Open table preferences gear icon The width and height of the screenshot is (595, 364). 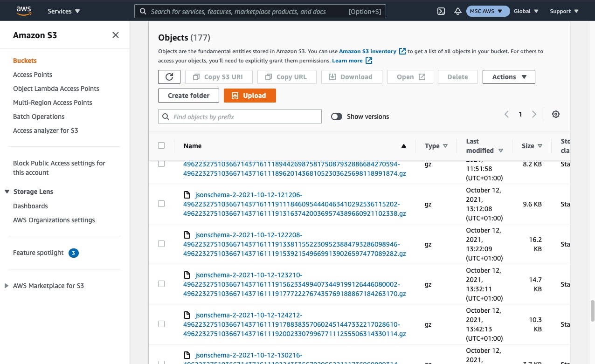coord(555,114)
